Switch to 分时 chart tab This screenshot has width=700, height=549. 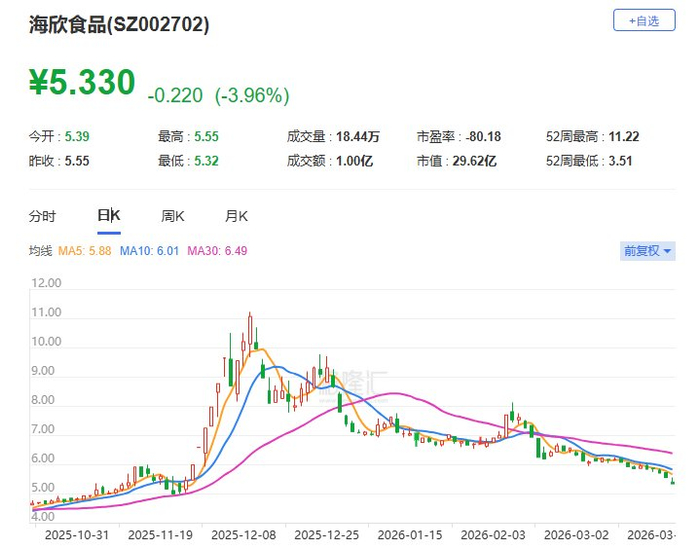tap(42, 216)
